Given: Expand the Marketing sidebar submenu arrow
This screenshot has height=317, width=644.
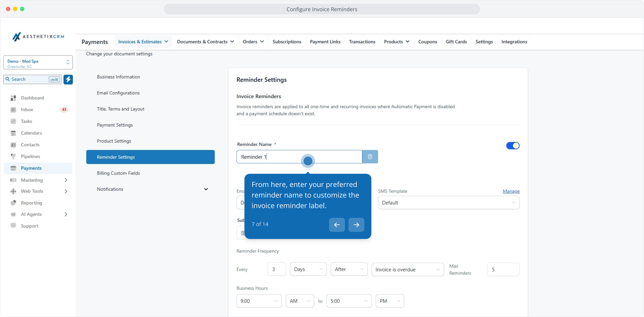Looking at the screenshot, I should coord(66,180).
